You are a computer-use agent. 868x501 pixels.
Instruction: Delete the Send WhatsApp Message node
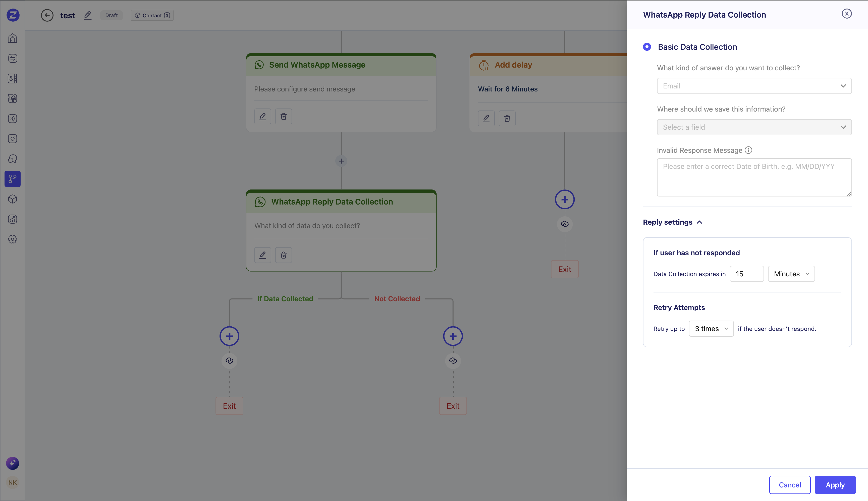tap(283, 116)
